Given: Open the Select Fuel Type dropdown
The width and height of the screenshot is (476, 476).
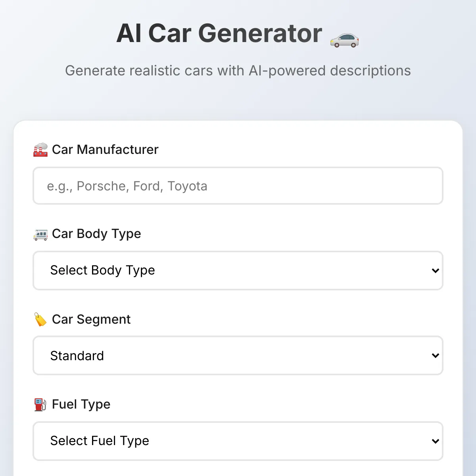Looking at the screenshot, I should tap(238, 441).
